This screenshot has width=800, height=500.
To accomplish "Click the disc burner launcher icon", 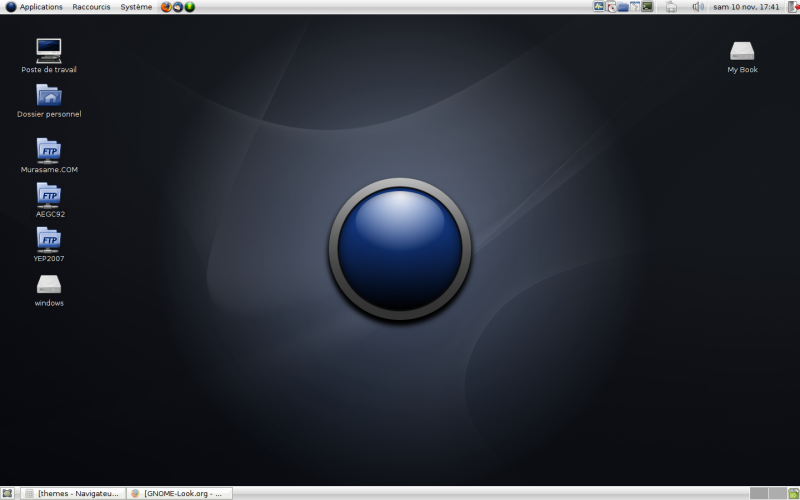I will 611,7.
